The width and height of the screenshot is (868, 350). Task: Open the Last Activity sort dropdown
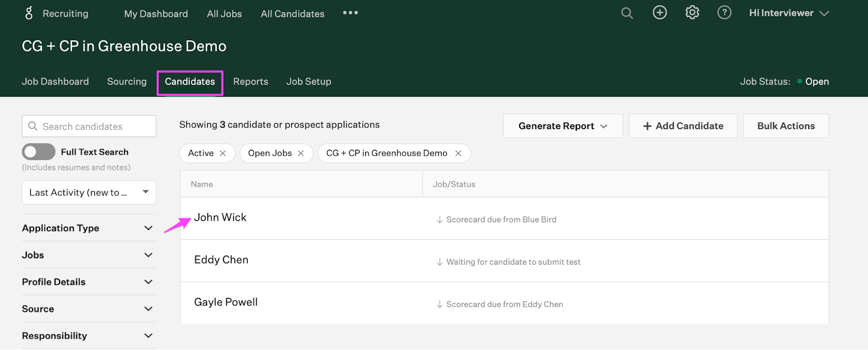pyautogui.click(x=89, y=193)
